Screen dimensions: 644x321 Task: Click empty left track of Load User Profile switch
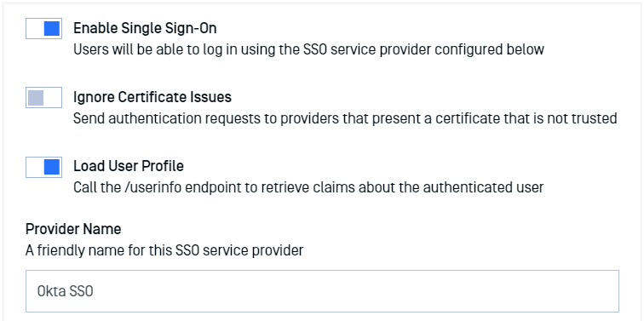pyautogui.click(x=34, y=167)
